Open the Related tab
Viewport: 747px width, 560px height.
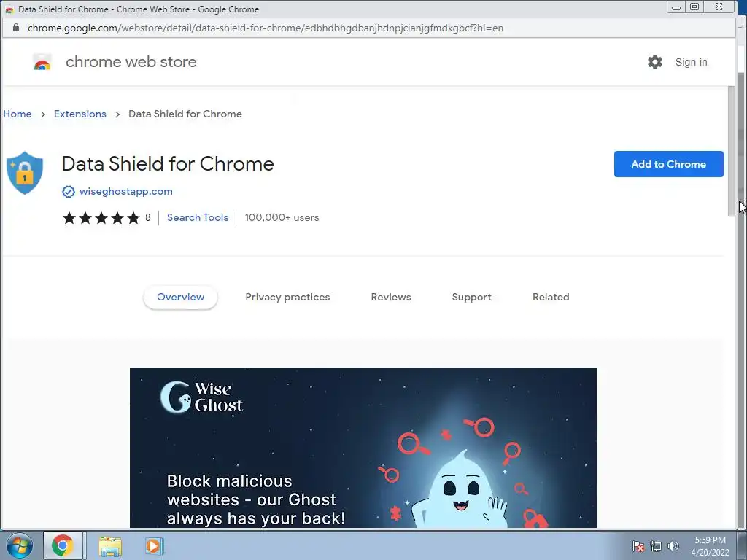551,297
